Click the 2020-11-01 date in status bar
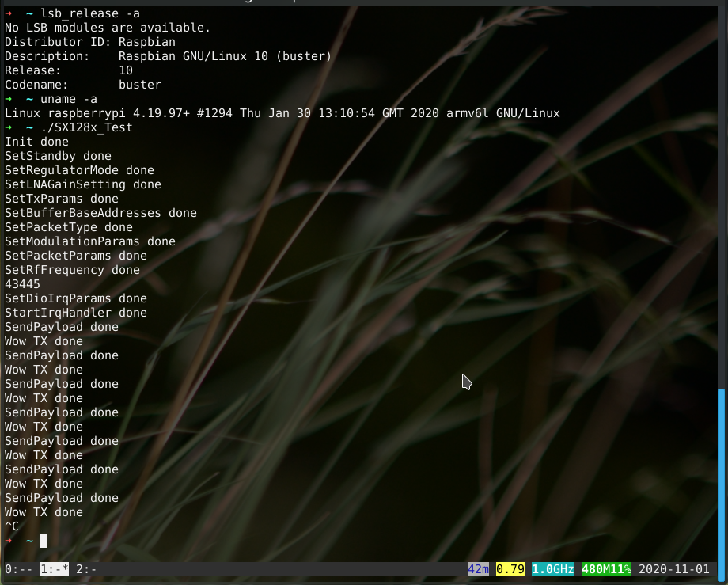Viewport: 728px width, 585px height. (674, 569)
